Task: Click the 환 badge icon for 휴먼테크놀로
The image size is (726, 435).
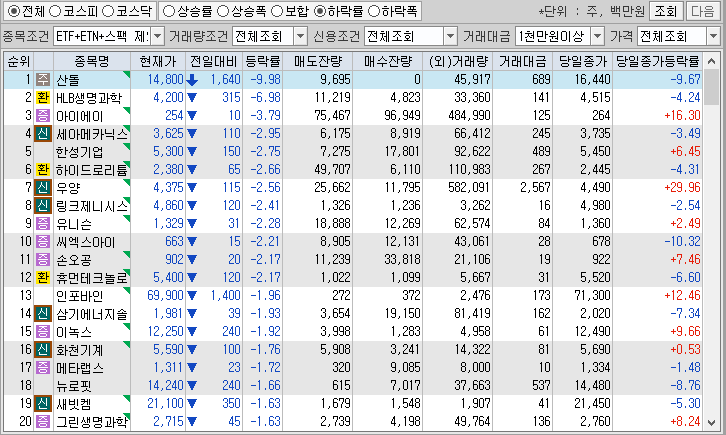Action: (x=43, y=278)
